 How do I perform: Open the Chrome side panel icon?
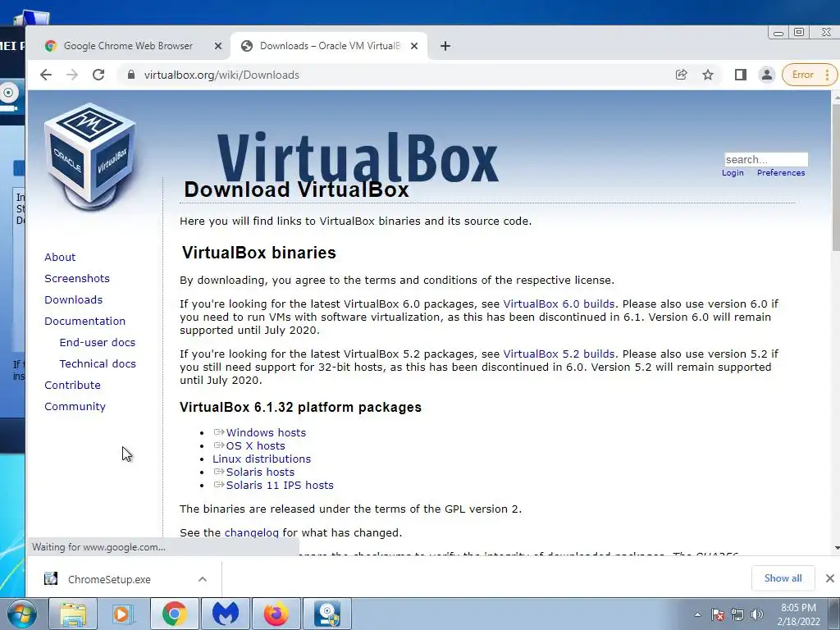[x=741, y=75]
